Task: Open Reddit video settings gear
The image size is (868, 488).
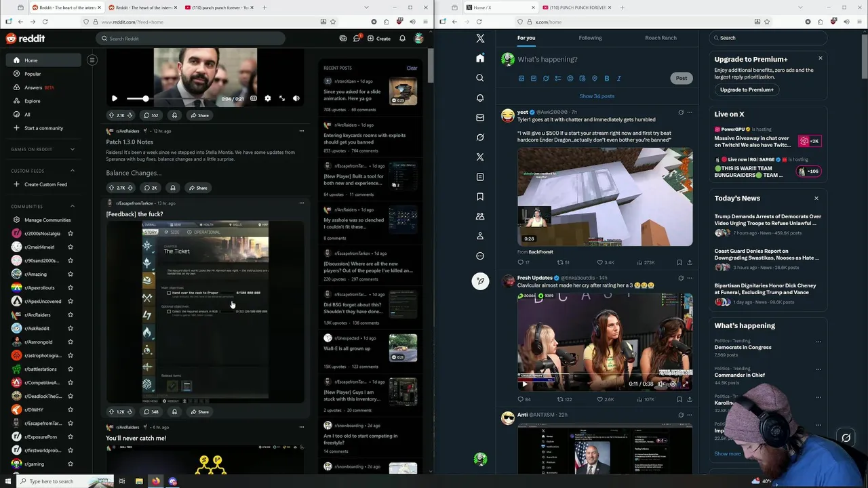Action: point(268,99)
